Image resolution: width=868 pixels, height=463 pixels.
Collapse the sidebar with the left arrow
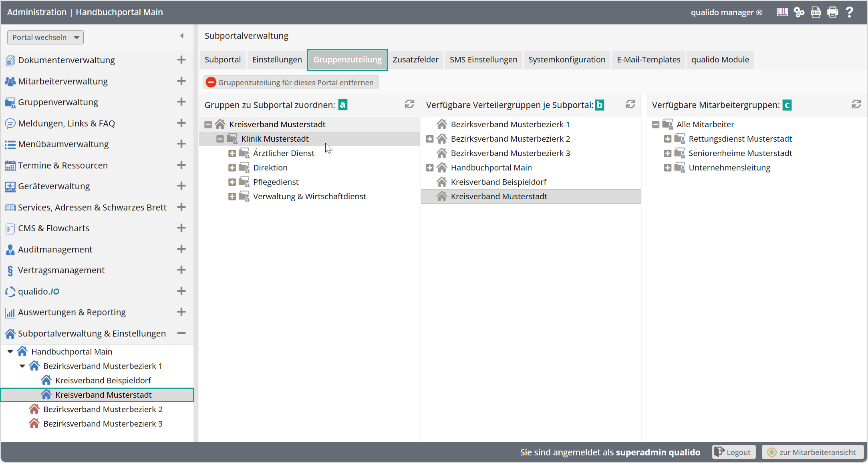182,36
